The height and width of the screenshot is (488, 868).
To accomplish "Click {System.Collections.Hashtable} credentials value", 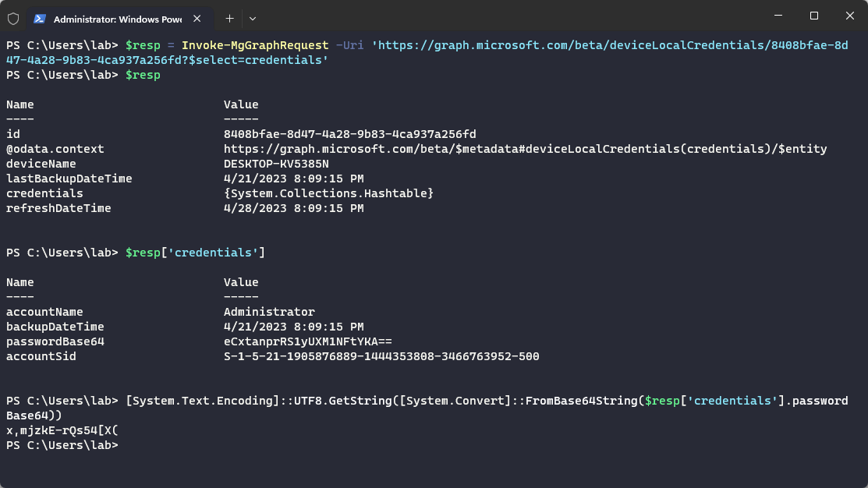I will click(x=329, y=193).
